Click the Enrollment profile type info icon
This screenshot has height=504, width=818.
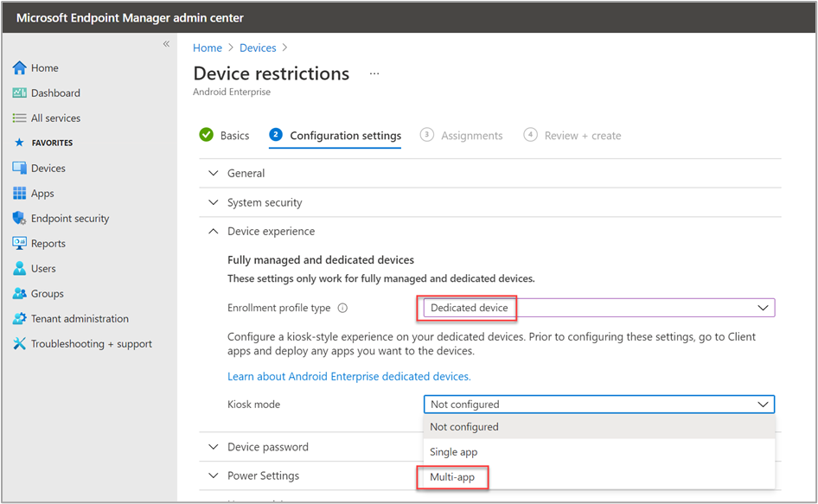click(x=342, y=308)
